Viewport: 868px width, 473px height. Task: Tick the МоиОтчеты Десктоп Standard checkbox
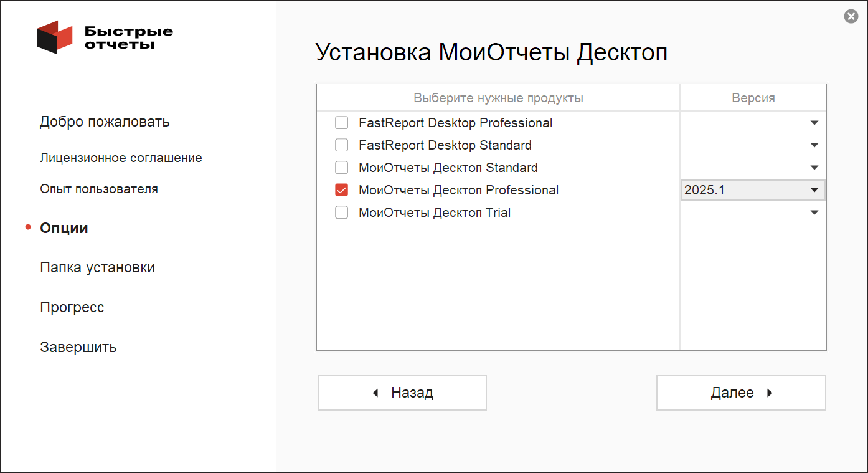(341, 168)
